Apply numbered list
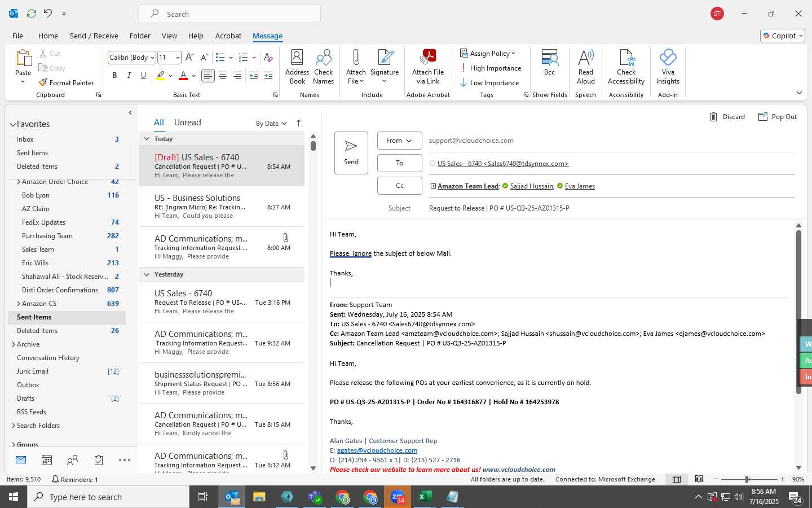 tap(244, 58)
